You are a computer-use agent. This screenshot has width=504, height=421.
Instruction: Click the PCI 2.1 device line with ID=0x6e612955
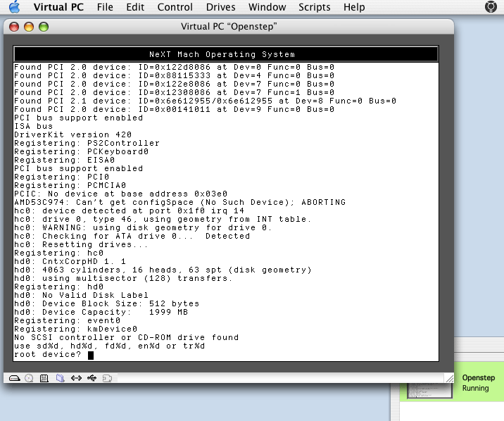click(x=205, y=101)
